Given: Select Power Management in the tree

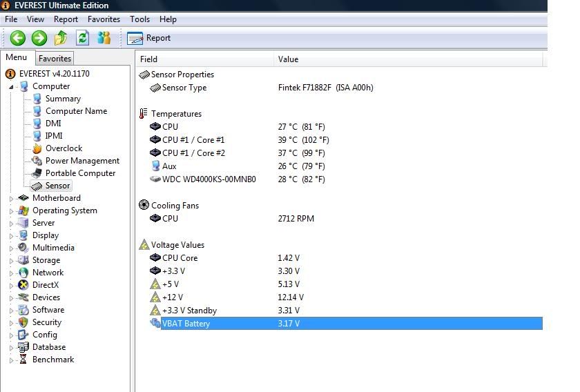Looking at the screenshot, I should click(x=82, y=161).
